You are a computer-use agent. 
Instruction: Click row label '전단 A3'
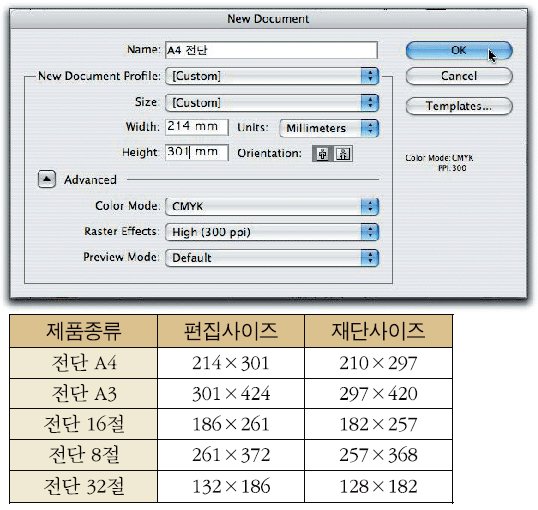[x=84, y=394]
